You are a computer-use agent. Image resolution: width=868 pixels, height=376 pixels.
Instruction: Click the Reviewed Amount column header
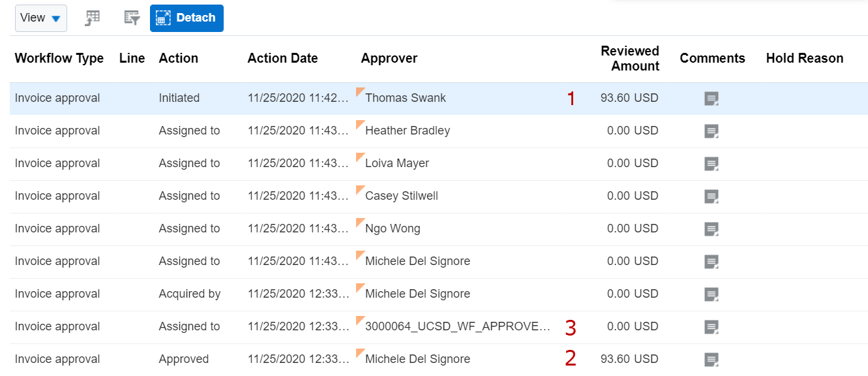(x=630, y=58)
